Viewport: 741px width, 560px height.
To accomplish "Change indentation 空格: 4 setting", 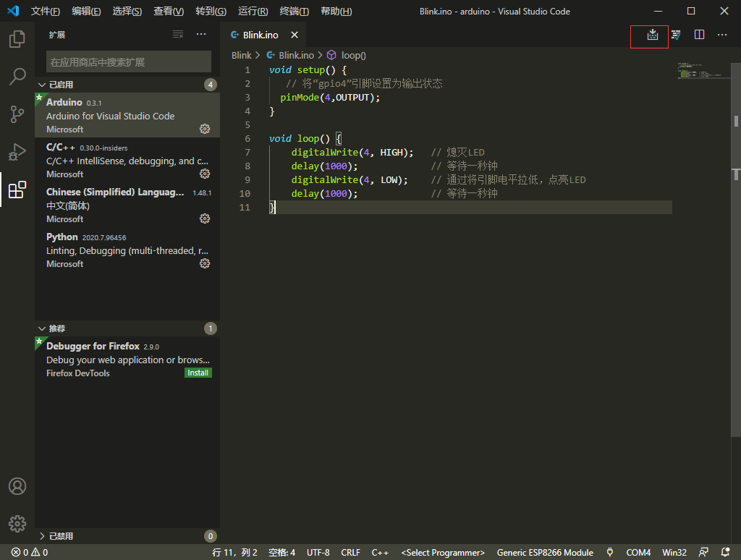I will coord(281,552).
